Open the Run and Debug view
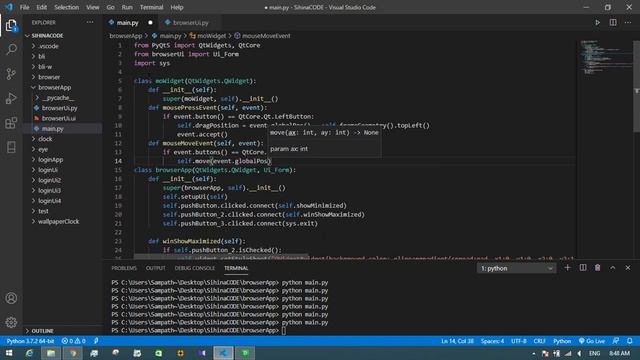The width and height of the screenshot is (640, 360). 11,98
